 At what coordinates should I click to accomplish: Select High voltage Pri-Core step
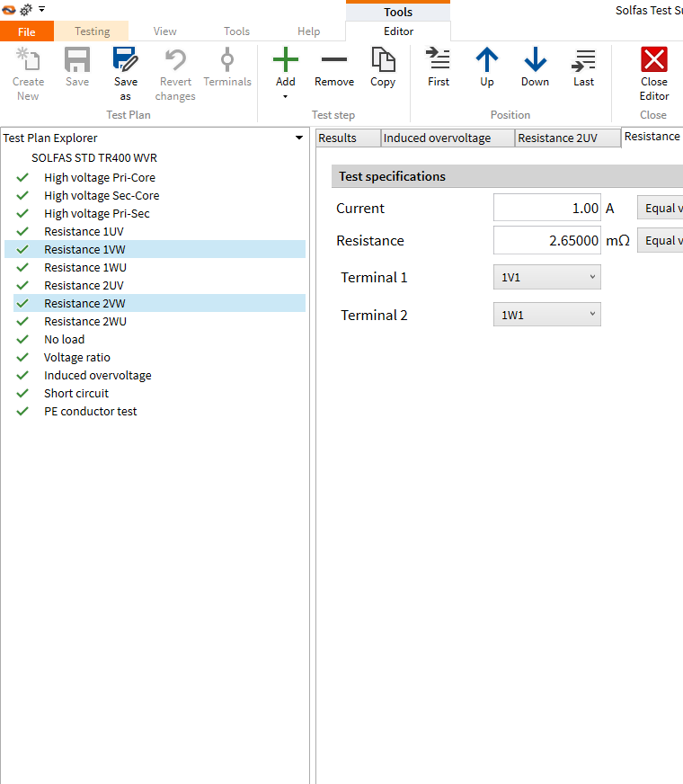[x=100, y=177]
